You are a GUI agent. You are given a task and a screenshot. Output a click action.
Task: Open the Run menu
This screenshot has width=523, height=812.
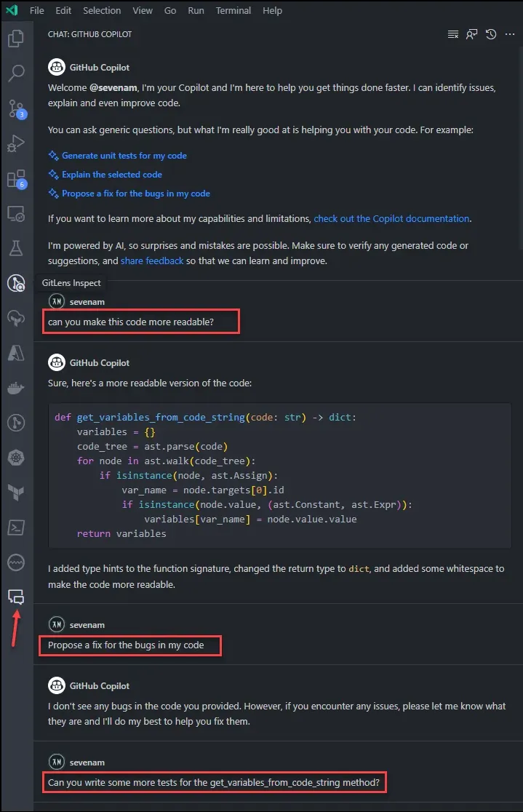coord(196,10)
